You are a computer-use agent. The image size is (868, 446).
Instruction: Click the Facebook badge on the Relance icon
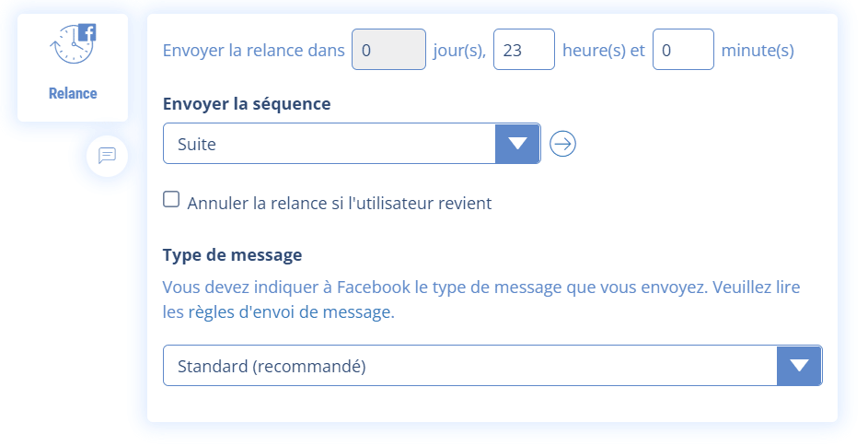pyautogui.click(x=87, y=33)
